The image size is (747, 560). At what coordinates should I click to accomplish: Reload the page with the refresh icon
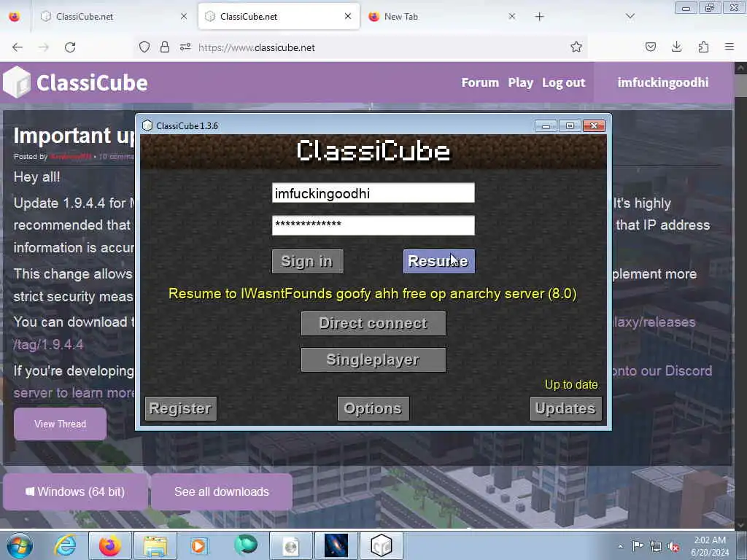(x=70, y=47)
